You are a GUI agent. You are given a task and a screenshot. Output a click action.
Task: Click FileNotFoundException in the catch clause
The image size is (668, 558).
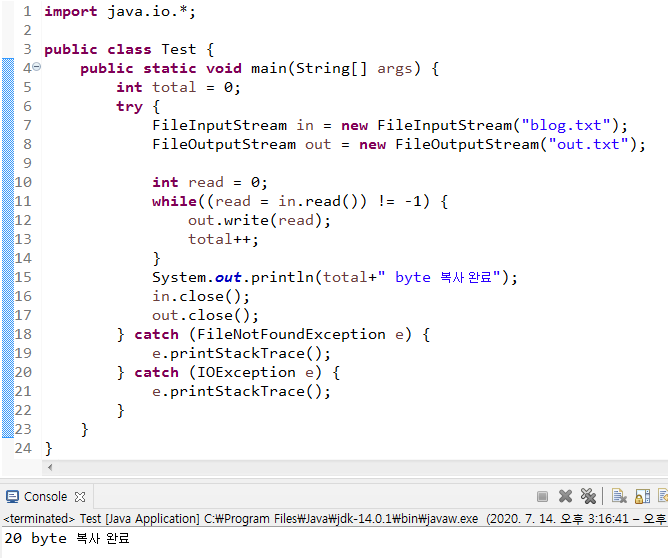point(291,334)
